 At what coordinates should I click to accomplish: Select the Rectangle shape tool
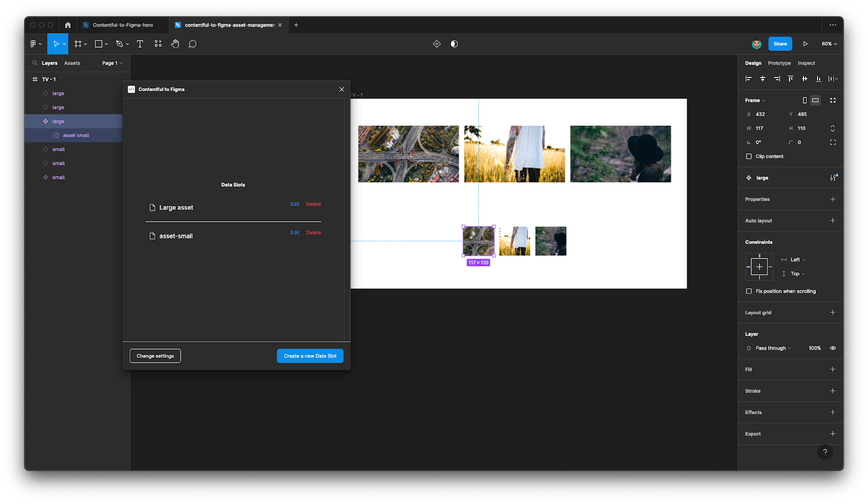click(98, 44)
